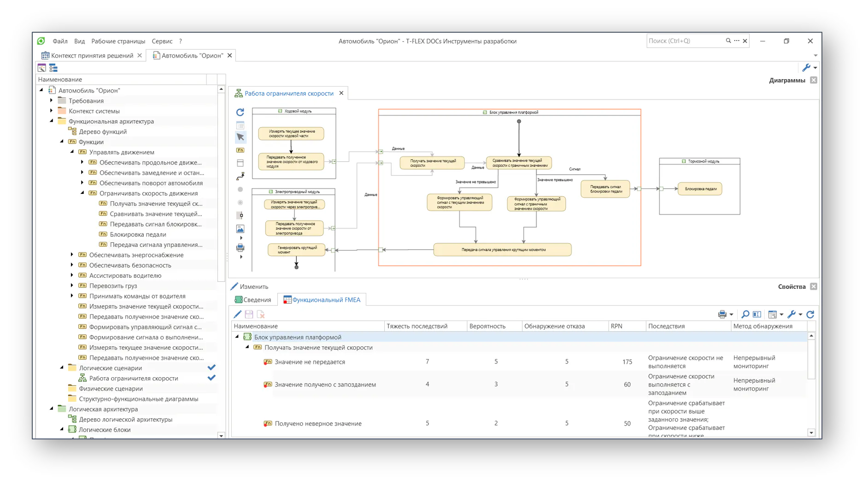Click the first icon above the Наименование column
This screenshot has width=868, height=485.
coord(42,68)
